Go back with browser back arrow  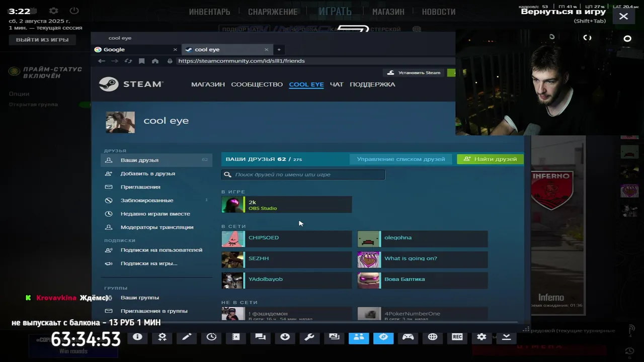pyautogui.click(x=102, y=61)
